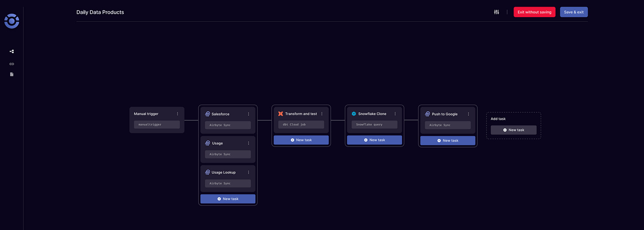Click the Airbyte icon on Usage Lookup task
The image size is (644, 230).
(207, 172)
